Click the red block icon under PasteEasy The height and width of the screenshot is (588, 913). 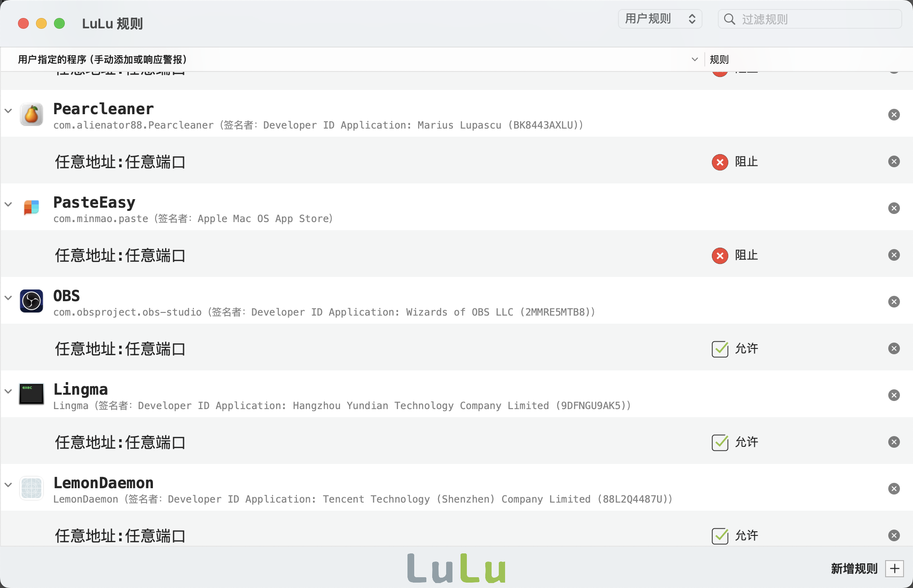pos(720,256)
